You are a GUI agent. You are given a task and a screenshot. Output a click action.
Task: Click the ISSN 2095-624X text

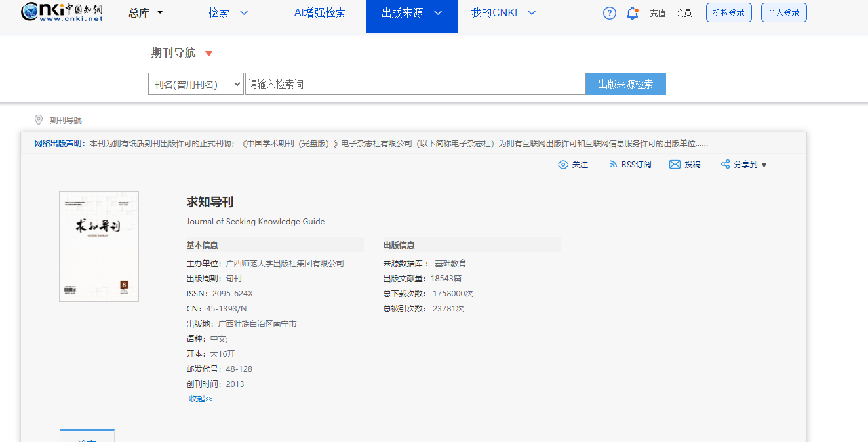[x=220, y=294]
